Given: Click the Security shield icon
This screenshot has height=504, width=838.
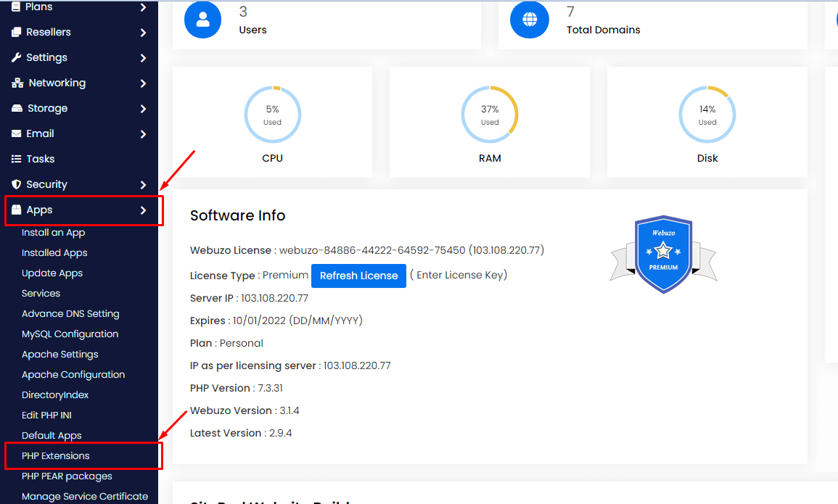Looking at the screenshot, I should pyautogui.click(x=16, y=184).
